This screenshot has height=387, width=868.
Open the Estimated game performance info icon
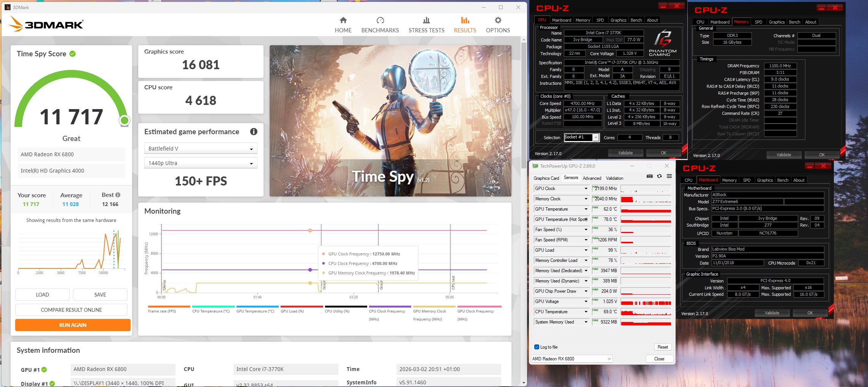click(254, 132)
